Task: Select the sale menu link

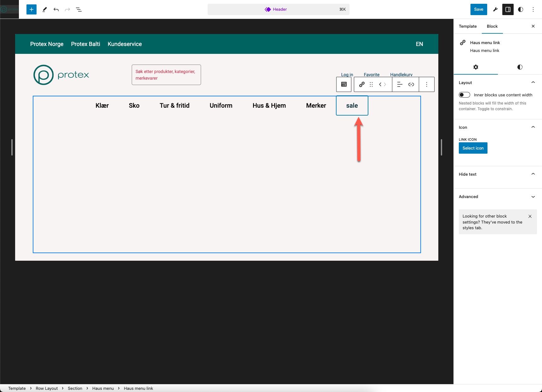Action: click(352, 105)
